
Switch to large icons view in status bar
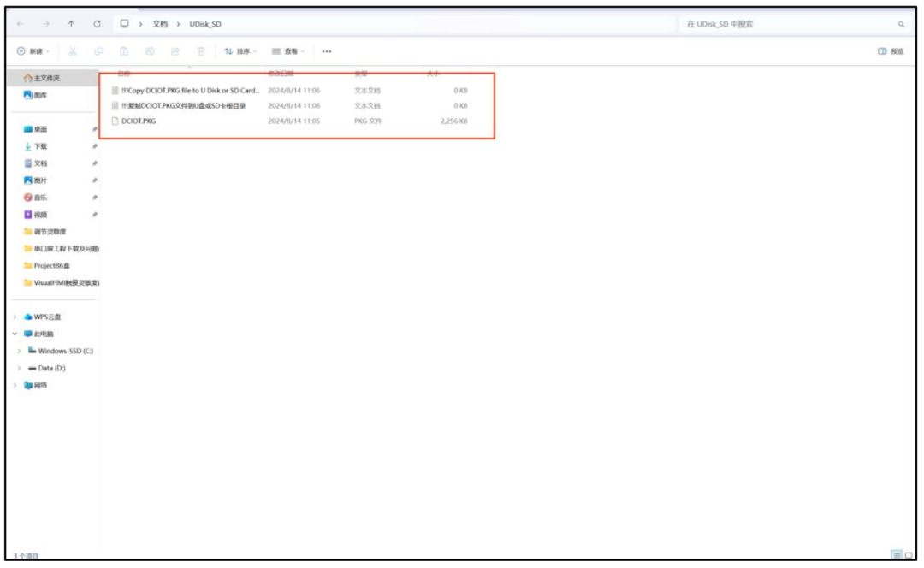tap(909, 556)
